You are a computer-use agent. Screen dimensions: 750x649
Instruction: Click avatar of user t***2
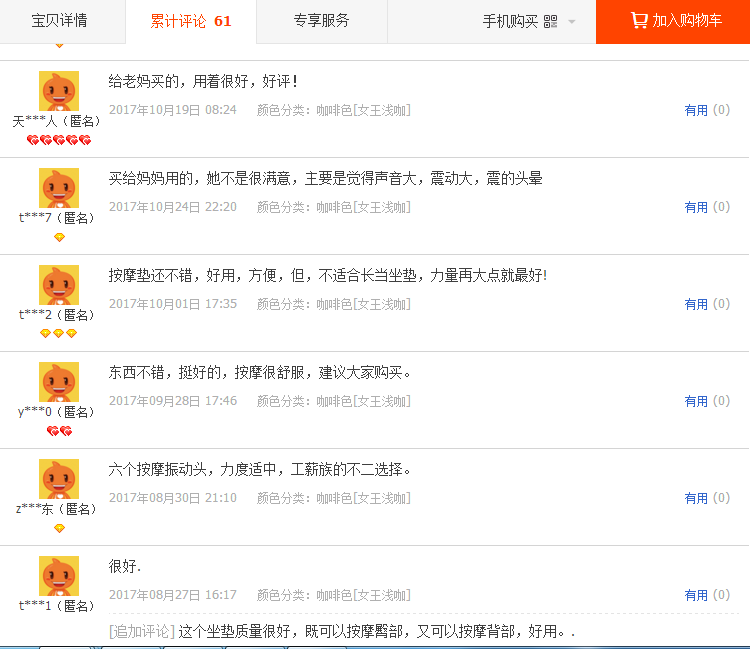click(59, 285)
